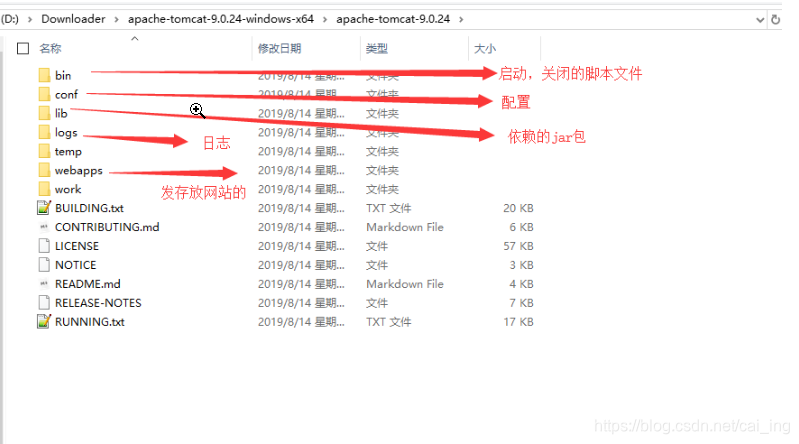Expand chevron after Downloader in path

tap(117, 19)
